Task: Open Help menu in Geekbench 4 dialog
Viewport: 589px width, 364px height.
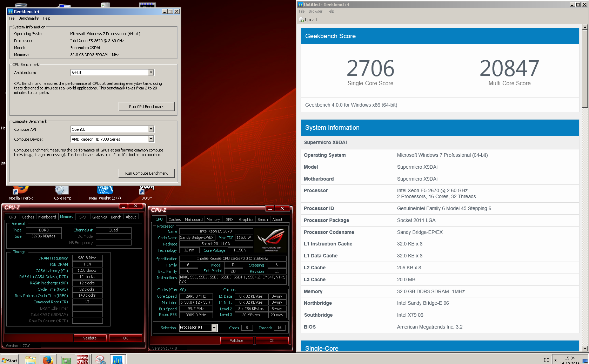Action: (x=46, y=18)
